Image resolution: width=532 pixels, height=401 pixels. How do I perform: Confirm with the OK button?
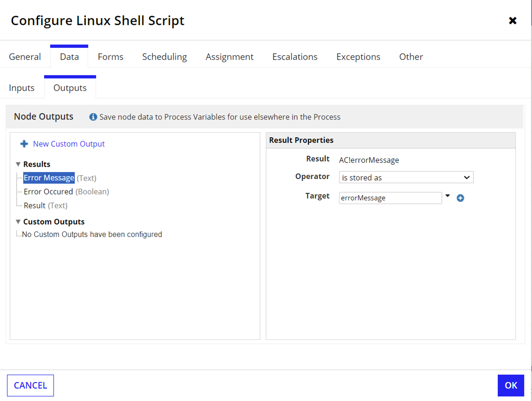(511, 385)
